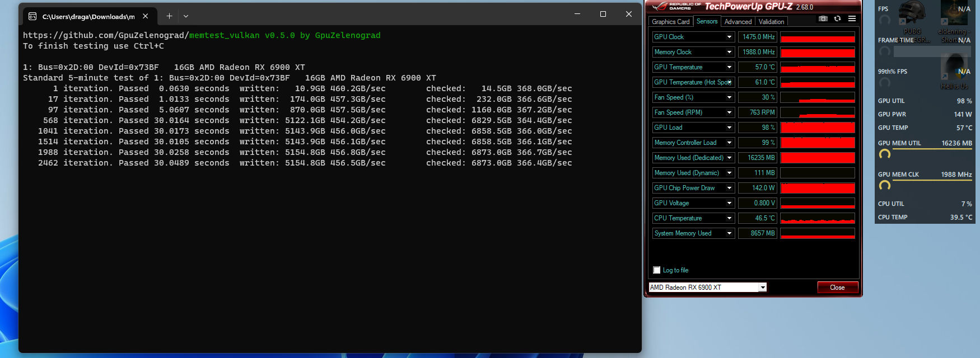Open the GPU Load sensor dropdown
The width and height of the screenshot is (980, 358).
point(729,128)
